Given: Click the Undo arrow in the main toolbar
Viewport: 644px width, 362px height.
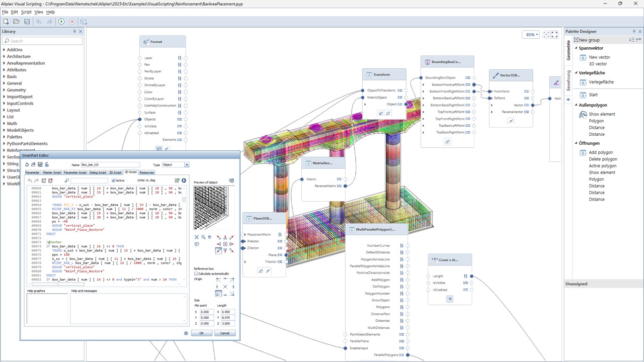Looking at the screenshot, I should point(39,22).
